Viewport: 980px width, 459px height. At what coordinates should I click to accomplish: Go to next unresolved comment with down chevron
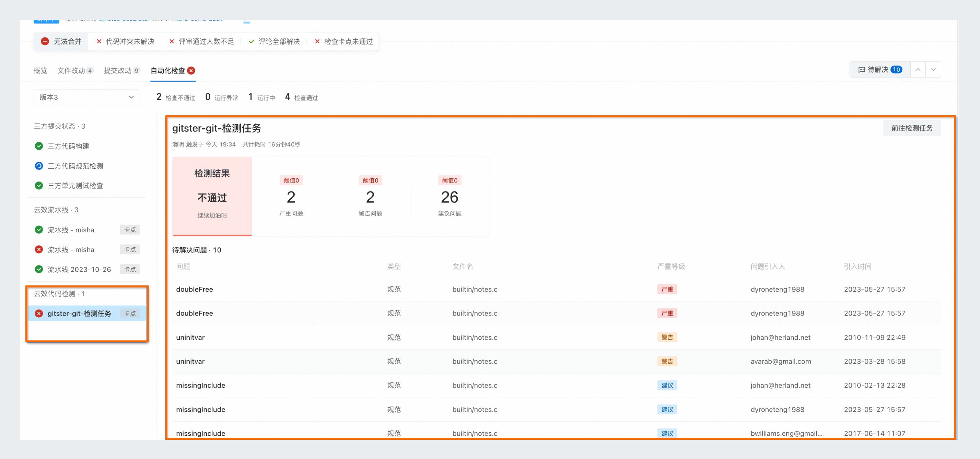click(x=933, y=70)
